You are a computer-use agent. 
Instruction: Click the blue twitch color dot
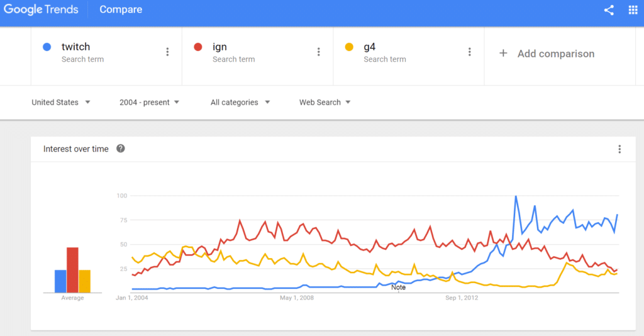click(47, 47)
